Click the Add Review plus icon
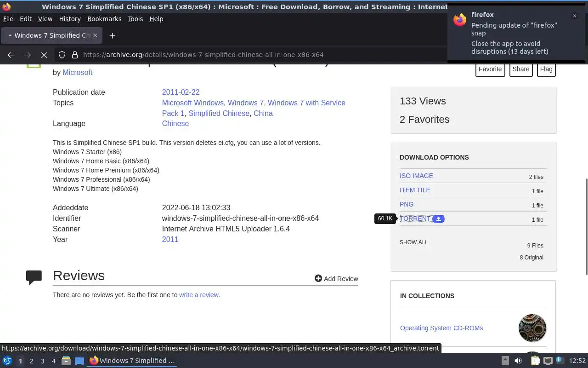This screenshot has height=368, width=588. point(318,278)
